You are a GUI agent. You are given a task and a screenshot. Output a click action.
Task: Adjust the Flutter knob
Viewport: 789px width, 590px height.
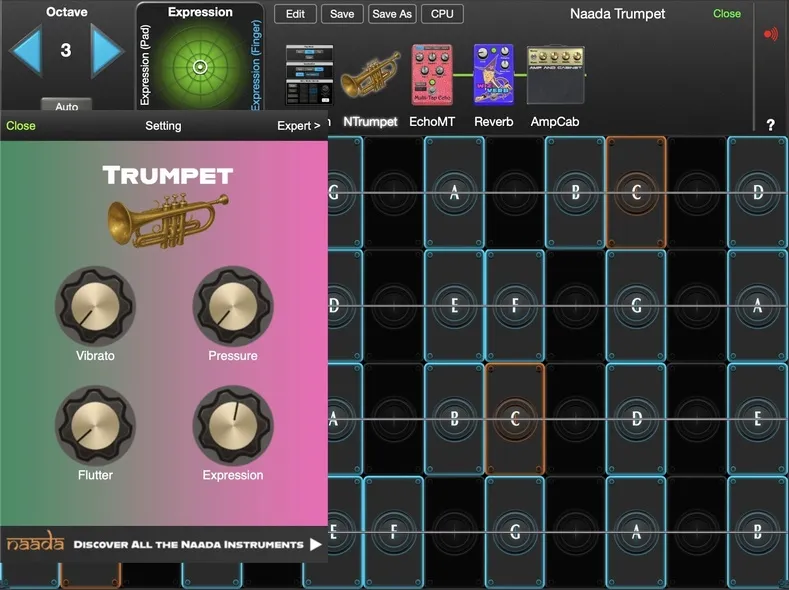pos(95,426)
